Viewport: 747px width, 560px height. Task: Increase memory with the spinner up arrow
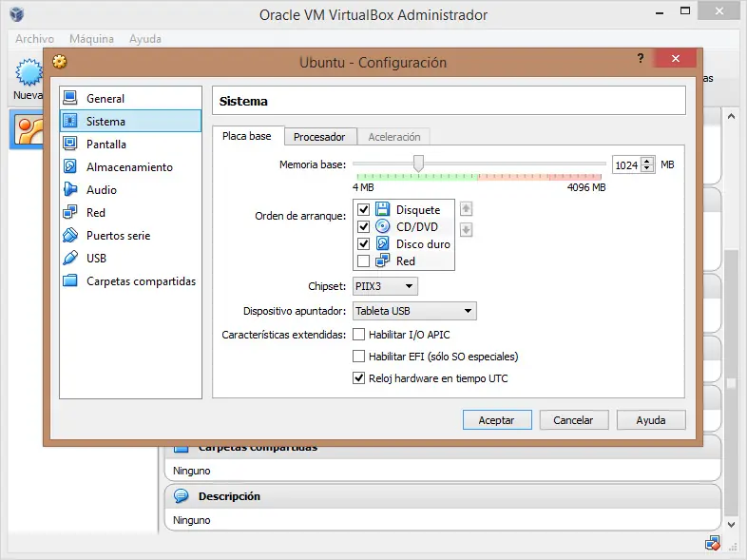[x=647, y=161]
